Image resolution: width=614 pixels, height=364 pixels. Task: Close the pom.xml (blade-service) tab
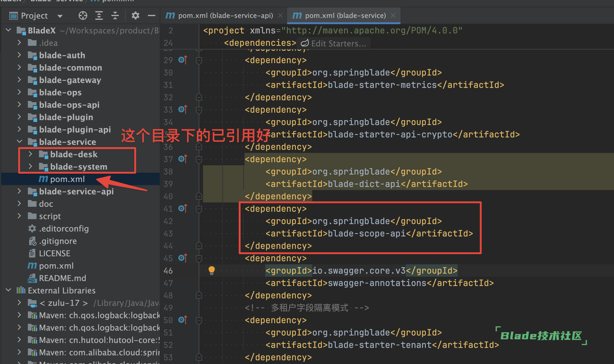(393, 15)
